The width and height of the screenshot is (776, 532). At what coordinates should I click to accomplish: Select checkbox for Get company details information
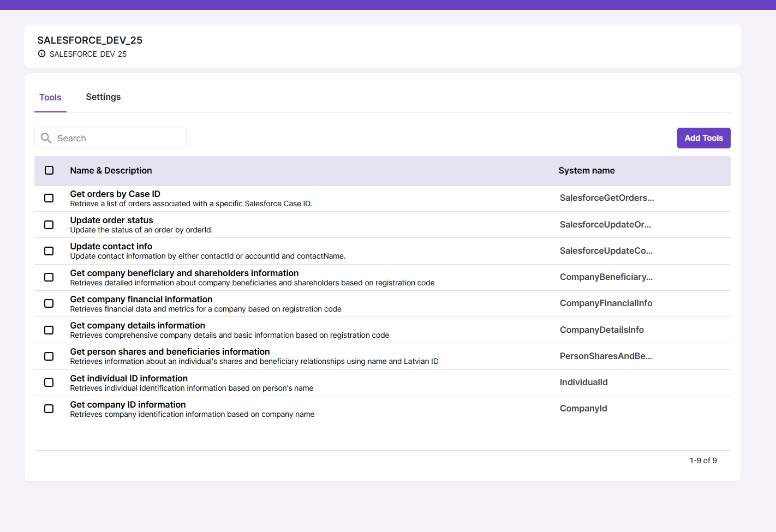click(49, 330)
